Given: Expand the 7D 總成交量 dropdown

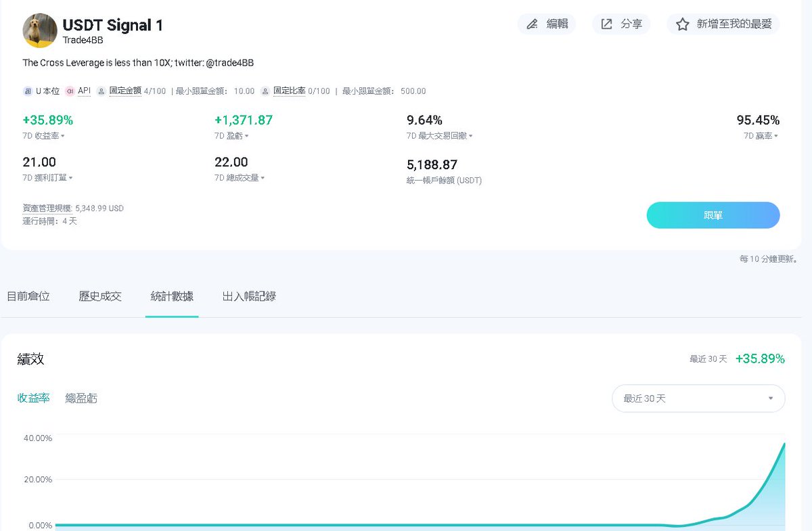Looking at the screenshot, I should (x=240, y=178).
